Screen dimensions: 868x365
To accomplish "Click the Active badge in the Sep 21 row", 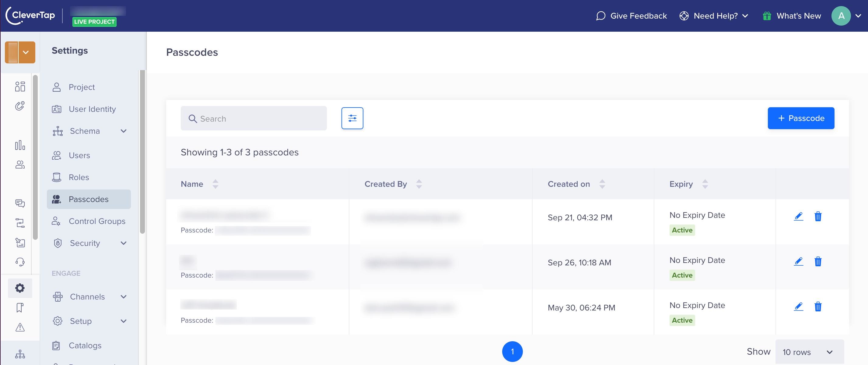I will point(682,230).
